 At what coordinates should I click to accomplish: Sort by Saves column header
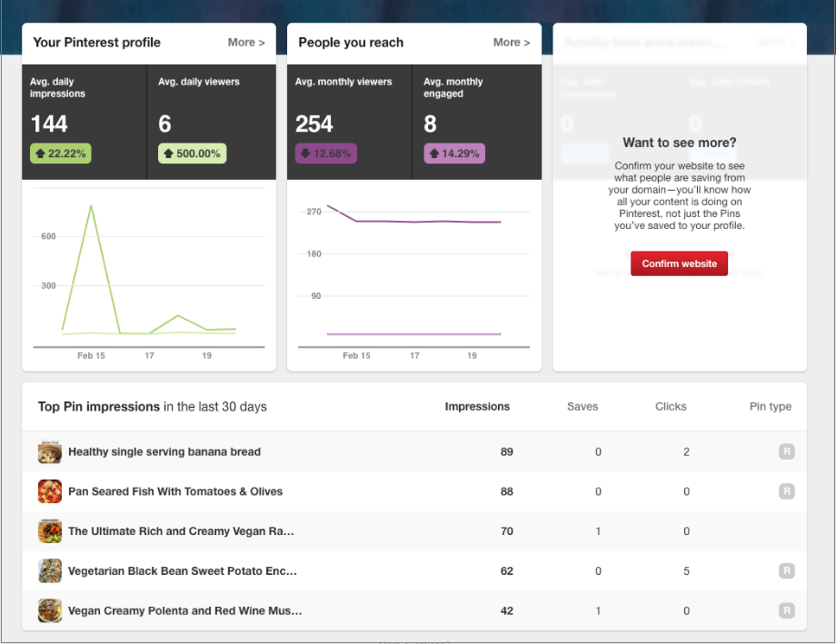click(582, 407)
